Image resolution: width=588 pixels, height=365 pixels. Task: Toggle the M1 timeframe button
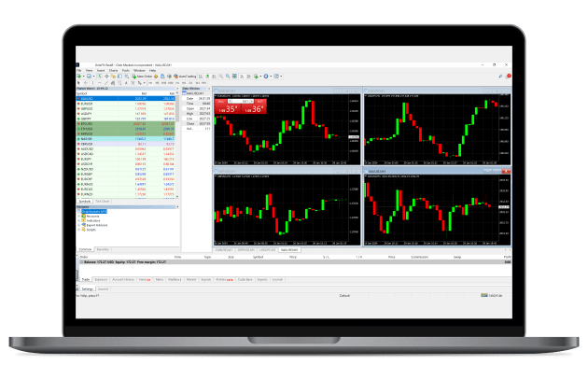[150, 83]
